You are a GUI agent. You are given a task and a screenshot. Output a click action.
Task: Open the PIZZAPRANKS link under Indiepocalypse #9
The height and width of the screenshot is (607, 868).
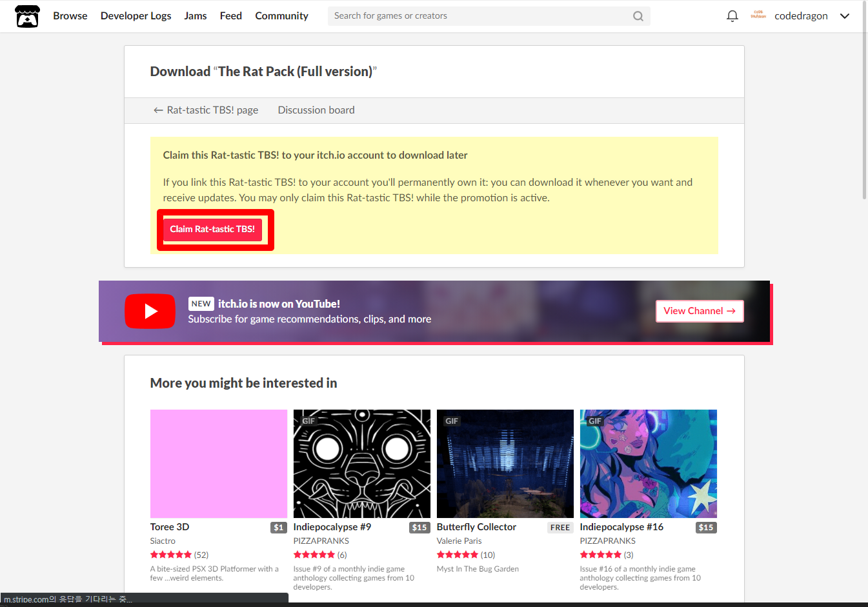pyautogui.click(x=321, y=541)
